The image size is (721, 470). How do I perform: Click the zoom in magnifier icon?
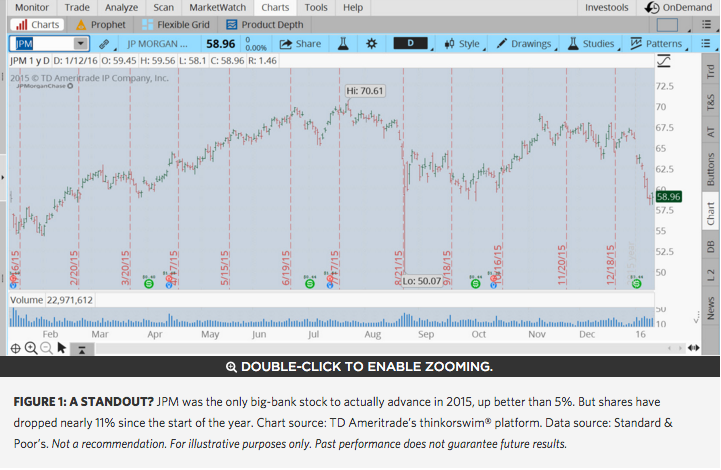coord(31,348)
